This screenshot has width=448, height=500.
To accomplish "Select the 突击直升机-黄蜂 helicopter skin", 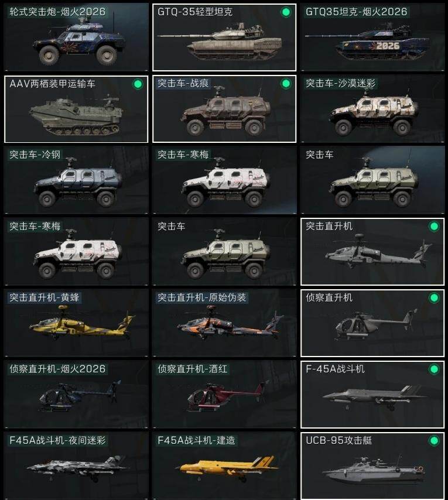I will point(76,323).
